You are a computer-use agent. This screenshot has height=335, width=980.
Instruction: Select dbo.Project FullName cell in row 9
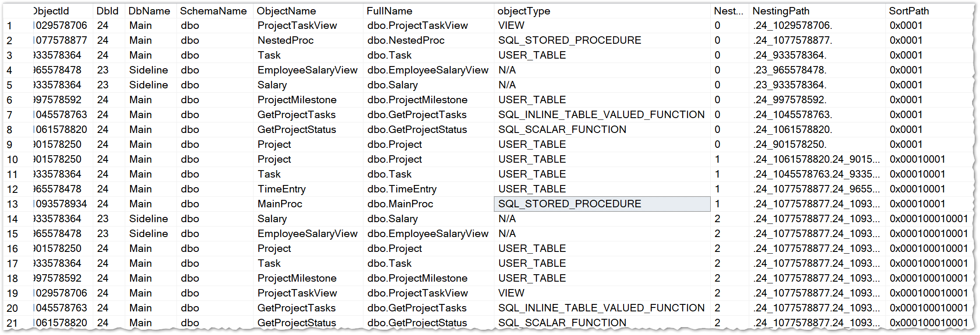(428, 144)
